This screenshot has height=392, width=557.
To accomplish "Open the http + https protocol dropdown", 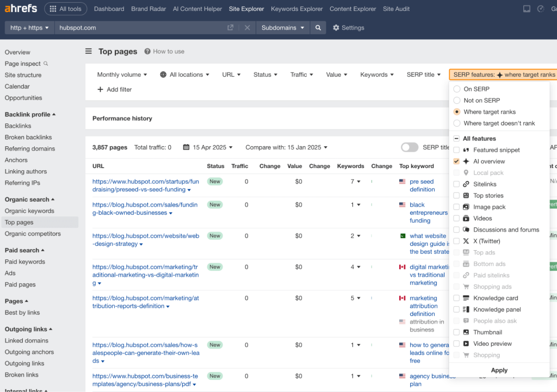I will [x=29, y=28].
